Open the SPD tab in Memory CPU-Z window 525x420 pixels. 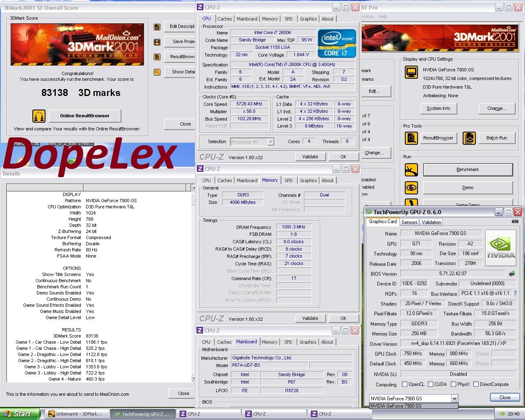pyautogui.click(x=289, y=180)
